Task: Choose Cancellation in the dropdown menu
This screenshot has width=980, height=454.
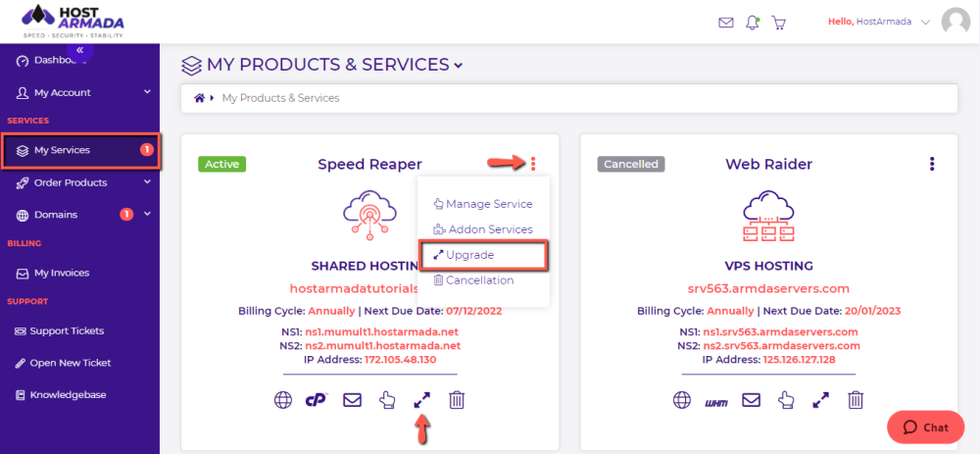Action: point(473,280)
